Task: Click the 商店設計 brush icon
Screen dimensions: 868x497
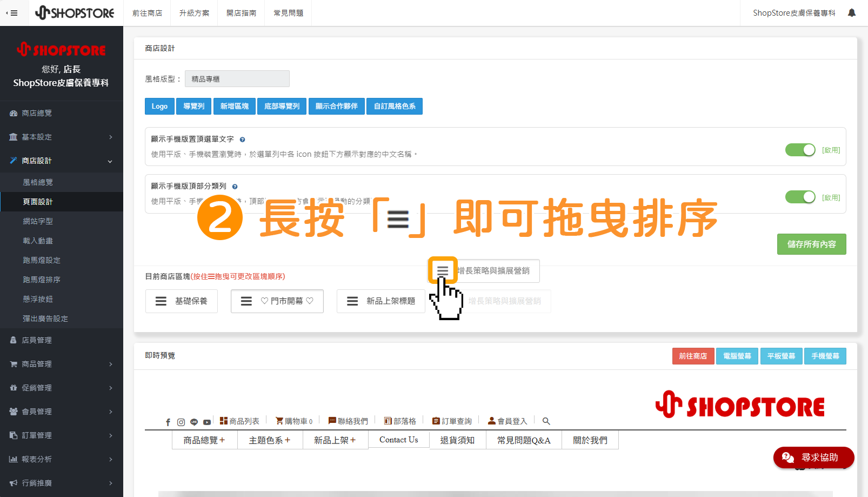Action: pyautogui.click(x=14, y=161)
